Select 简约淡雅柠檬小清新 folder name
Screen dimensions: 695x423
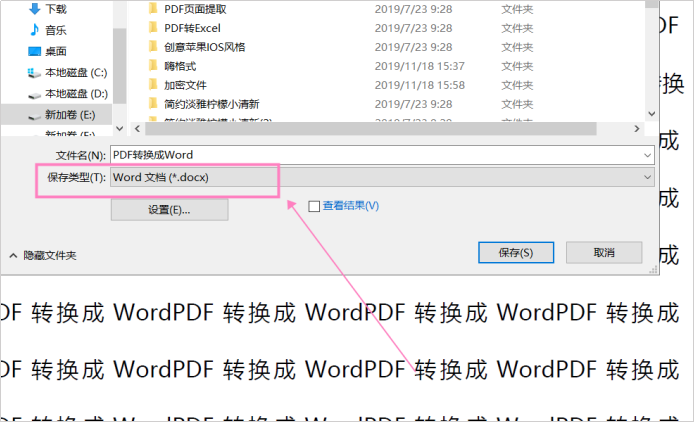click(211, 104)
